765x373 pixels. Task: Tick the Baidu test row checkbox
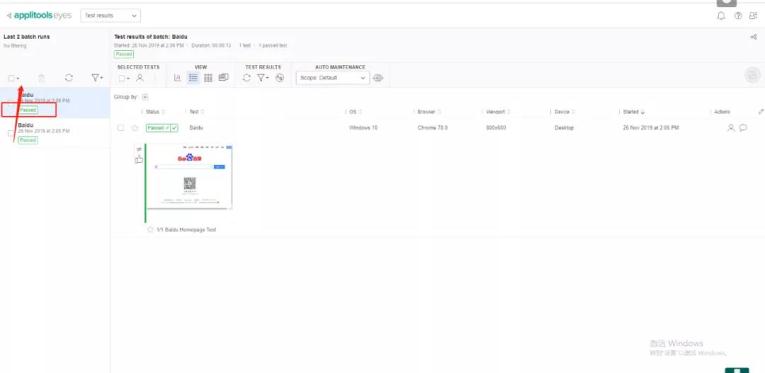[121, 128]
